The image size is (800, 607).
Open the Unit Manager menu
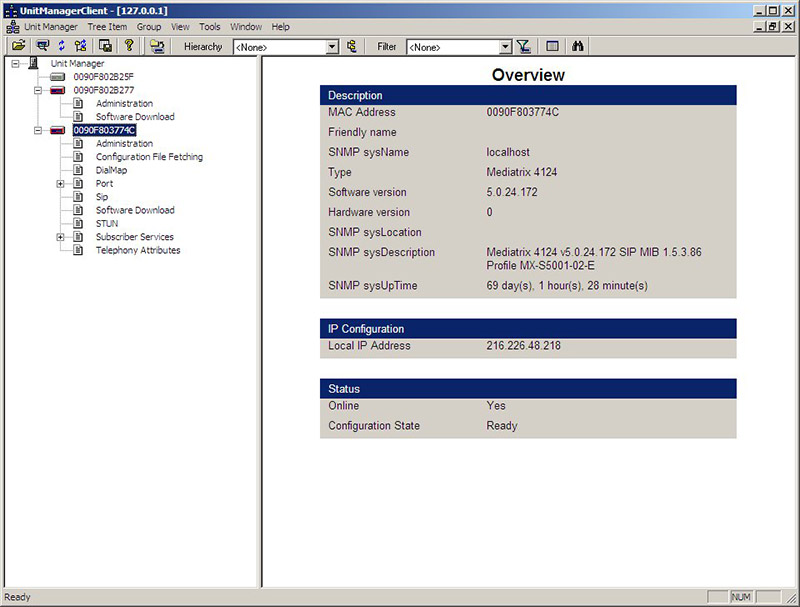(51, 27)
